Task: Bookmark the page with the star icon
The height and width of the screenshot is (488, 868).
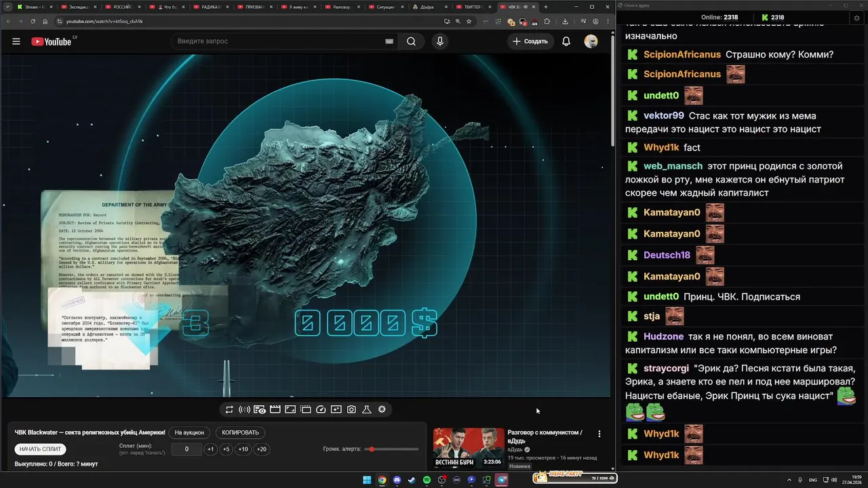Action: [469, 21]
